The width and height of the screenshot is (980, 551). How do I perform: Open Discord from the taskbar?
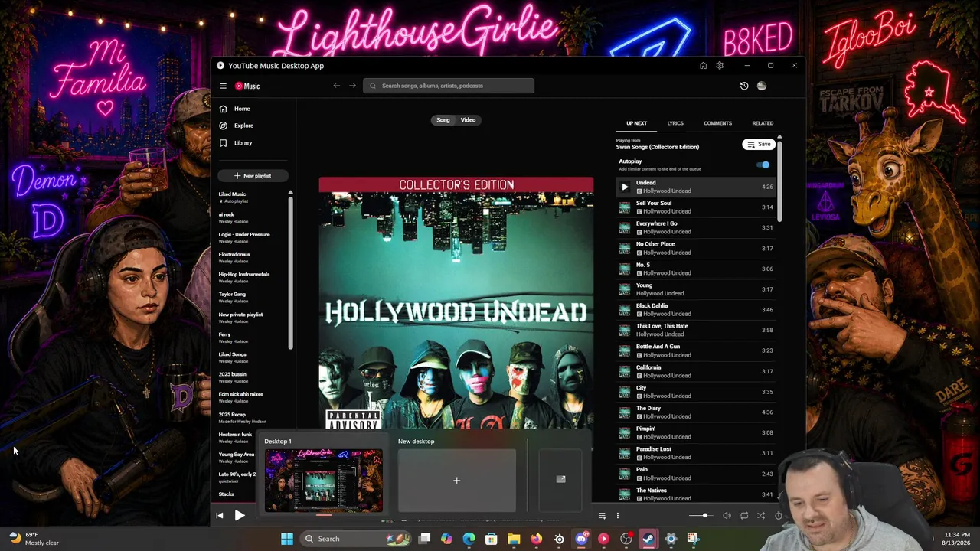point(581,539)
